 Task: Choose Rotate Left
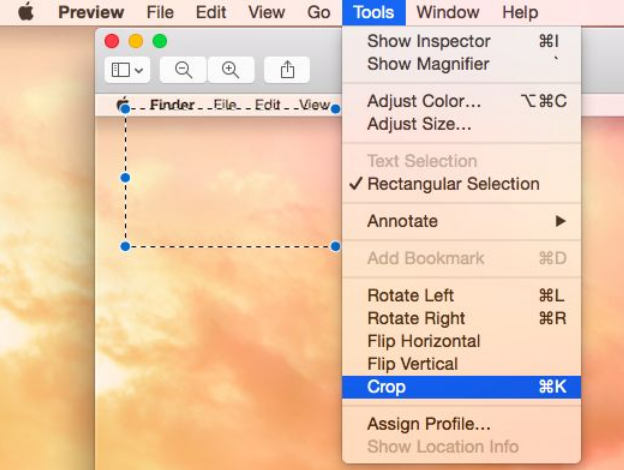[x=462, y=295]
